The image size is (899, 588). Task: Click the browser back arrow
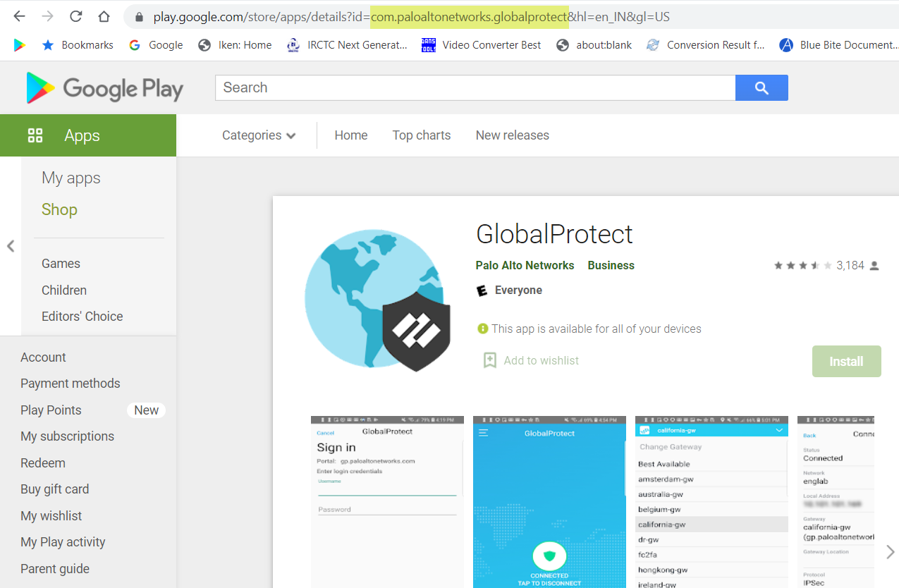[19, 16]
